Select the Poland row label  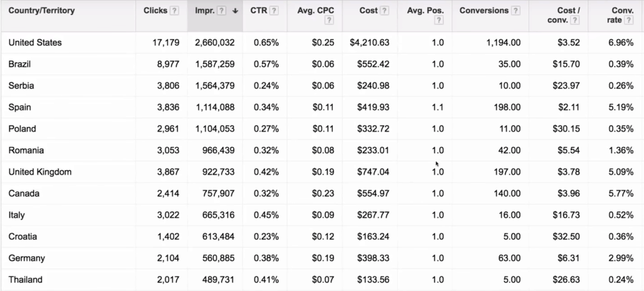[x=22, y=129]
